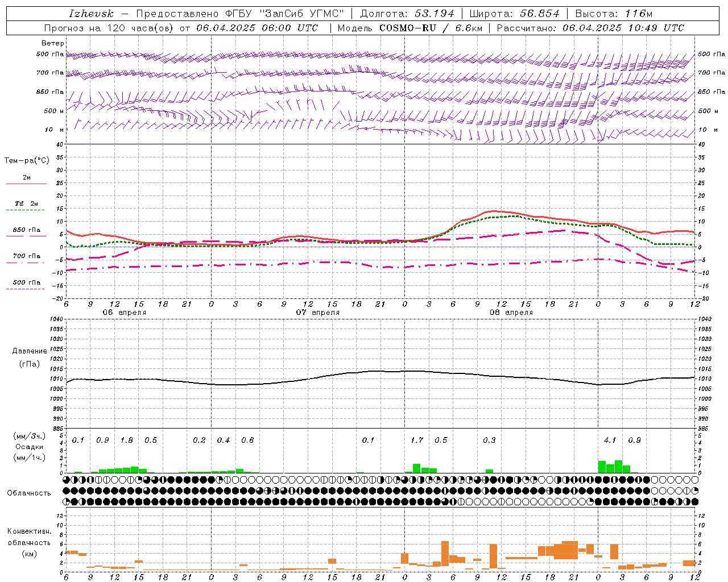Click the '10 м' wind level on left axis
Viewport: 728px width, 582px height.
point(54,130)
